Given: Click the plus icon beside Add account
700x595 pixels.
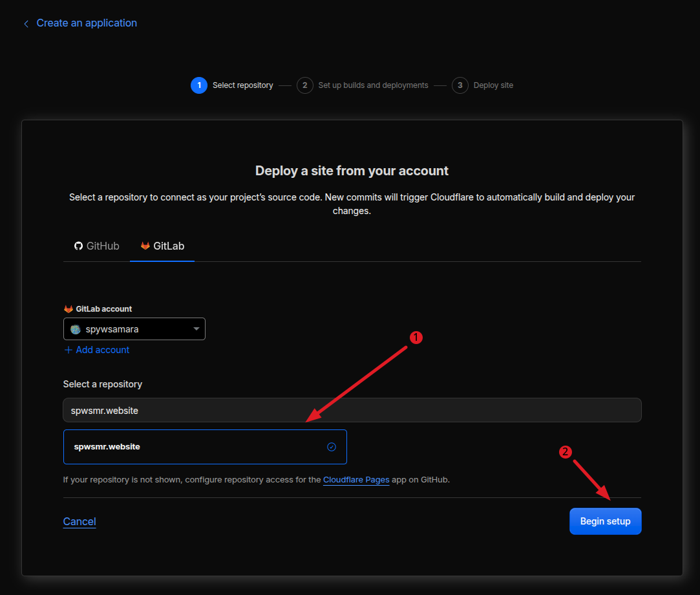Looking at the screenshot, I should 69,350.
